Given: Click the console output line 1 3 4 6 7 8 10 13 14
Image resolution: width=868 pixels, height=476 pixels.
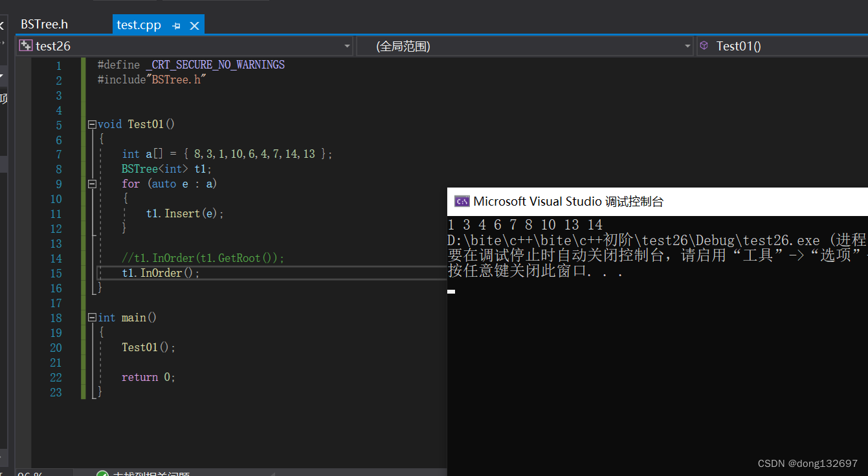Looking at the screenshot, I should (525, 225).
